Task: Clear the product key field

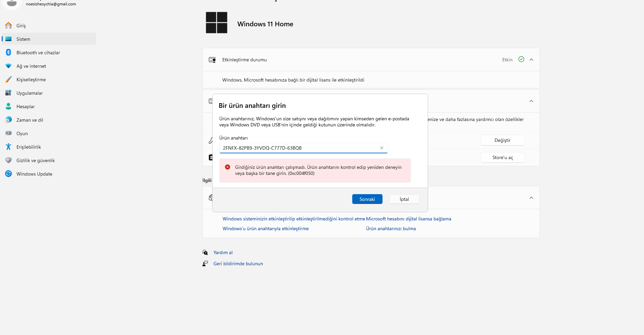Action: click(382, 148)
